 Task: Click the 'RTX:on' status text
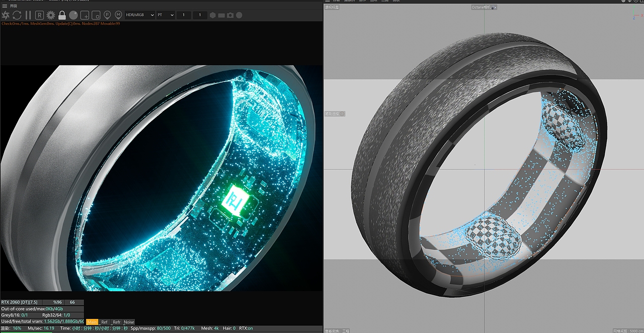point(246,328)
